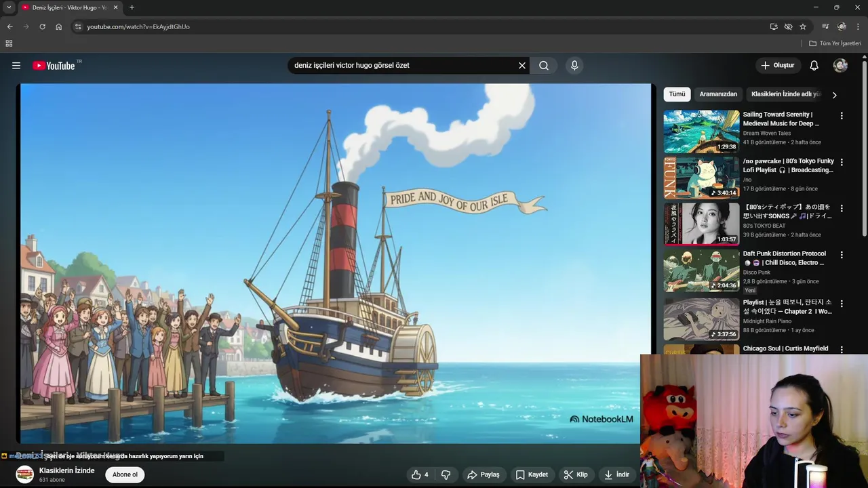Reload the page with the refresh icon

[42, 26]
